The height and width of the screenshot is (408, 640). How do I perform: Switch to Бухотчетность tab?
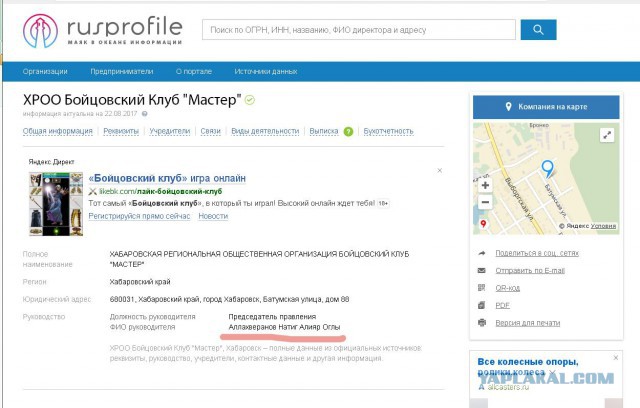(388, 131)
